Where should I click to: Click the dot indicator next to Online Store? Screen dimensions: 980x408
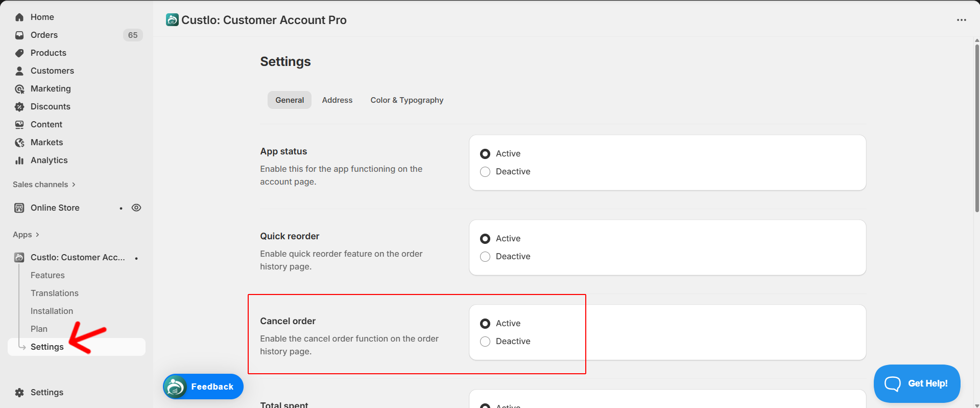(121, 208)
